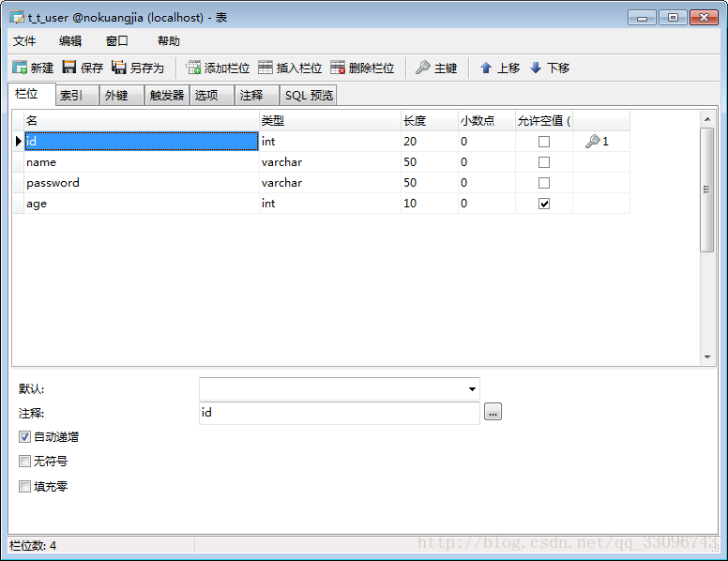Open the 编辑 menu
The height and width of the screenshot is (561, 728).
pos(70,41)
